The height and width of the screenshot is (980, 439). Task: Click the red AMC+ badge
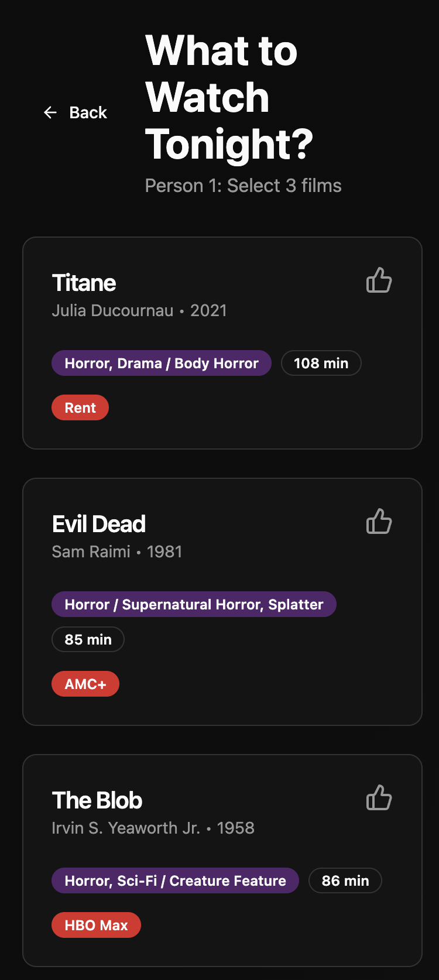tap(85, 684)
